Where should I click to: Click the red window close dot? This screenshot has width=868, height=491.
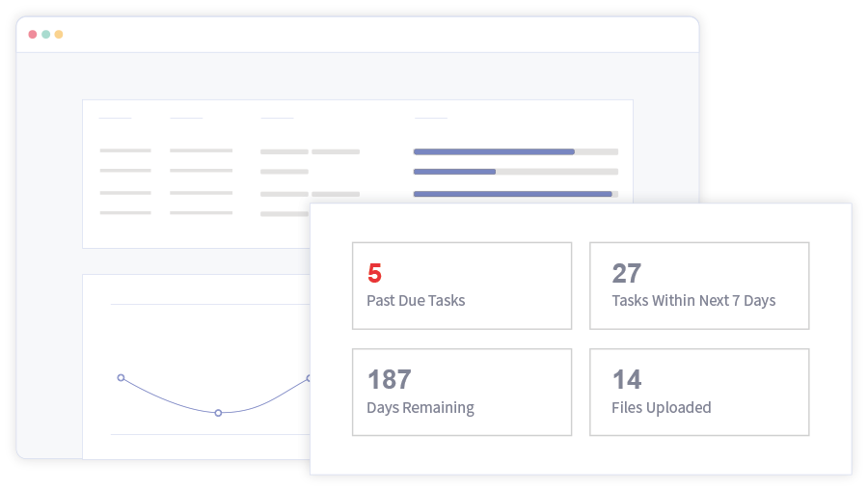coord(33,35)
